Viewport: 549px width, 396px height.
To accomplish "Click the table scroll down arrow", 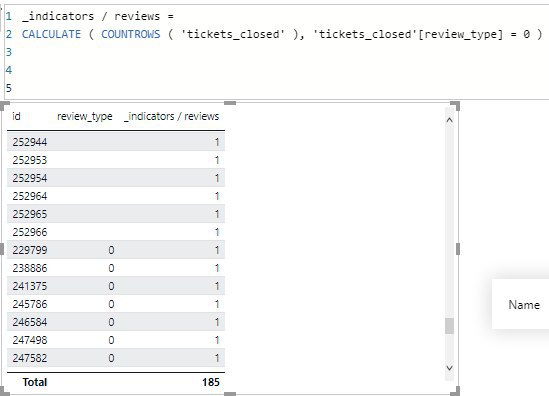I will point(450,368).
